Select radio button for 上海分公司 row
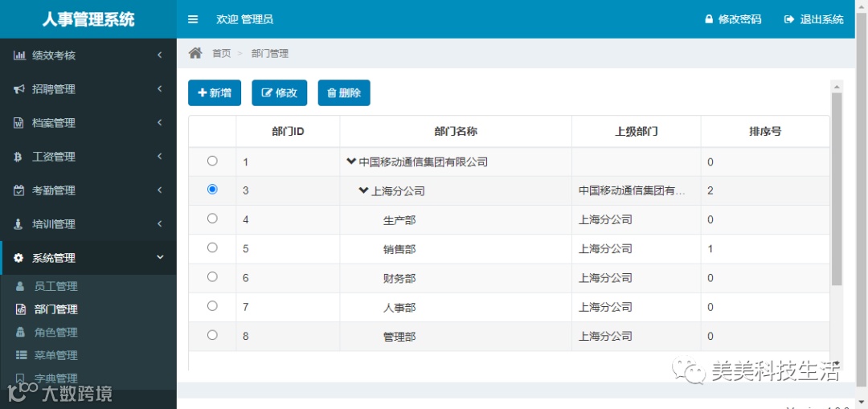The width and height of the screenshot is (868, 409). pos(212,190)
